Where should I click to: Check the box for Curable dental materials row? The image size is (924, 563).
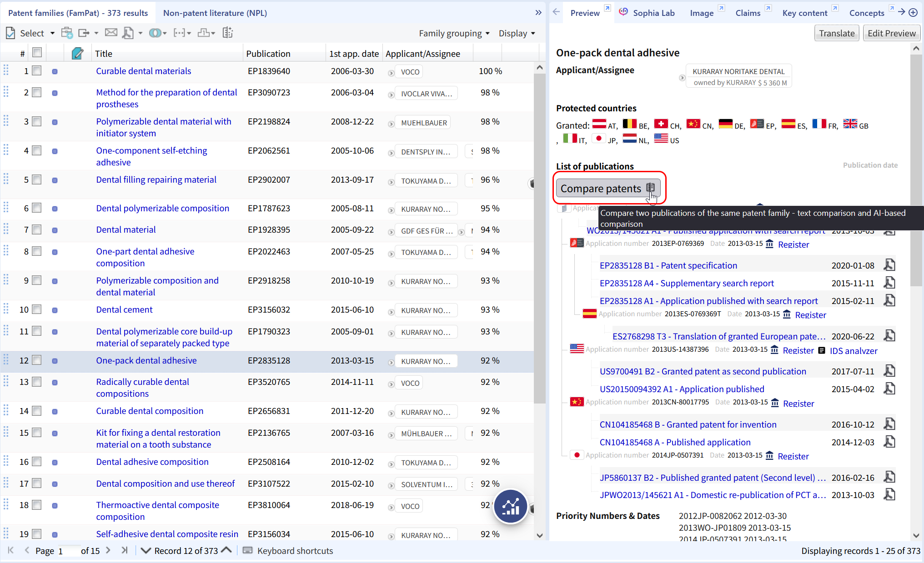click(x=37, y=70)
